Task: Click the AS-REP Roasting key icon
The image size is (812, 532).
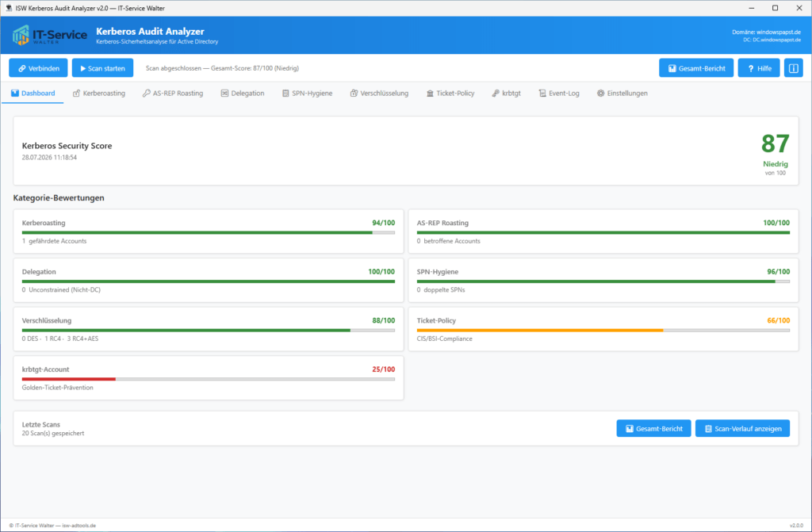Action: (x=146, y=94)
